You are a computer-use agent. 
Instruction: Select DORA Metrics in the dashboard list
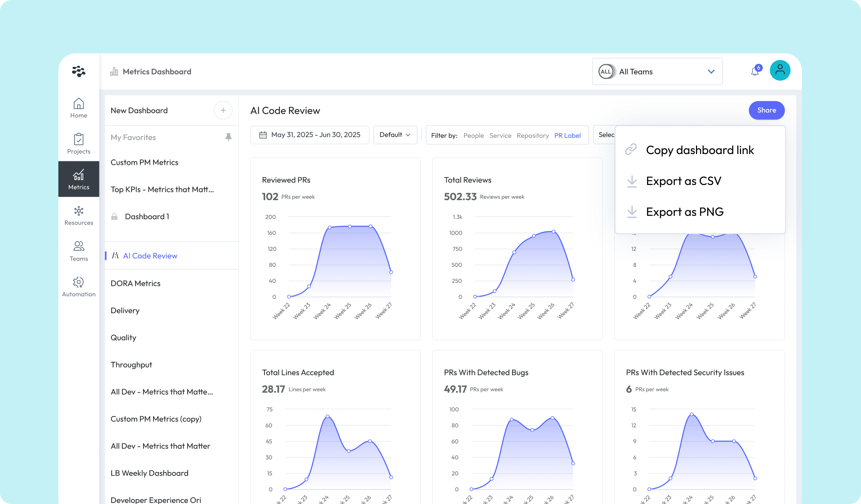pos(135,283)
